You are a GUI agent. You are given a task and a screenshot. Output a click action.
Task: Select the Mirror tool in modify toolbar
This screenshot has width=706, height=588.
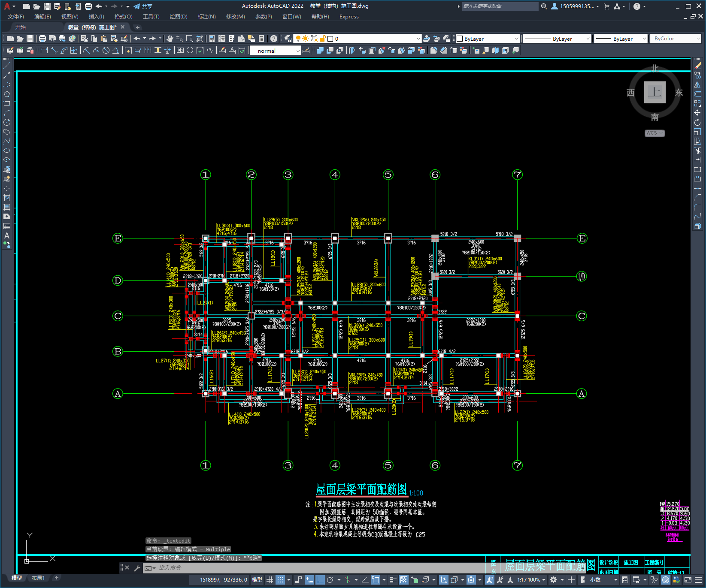coord(697,84)
